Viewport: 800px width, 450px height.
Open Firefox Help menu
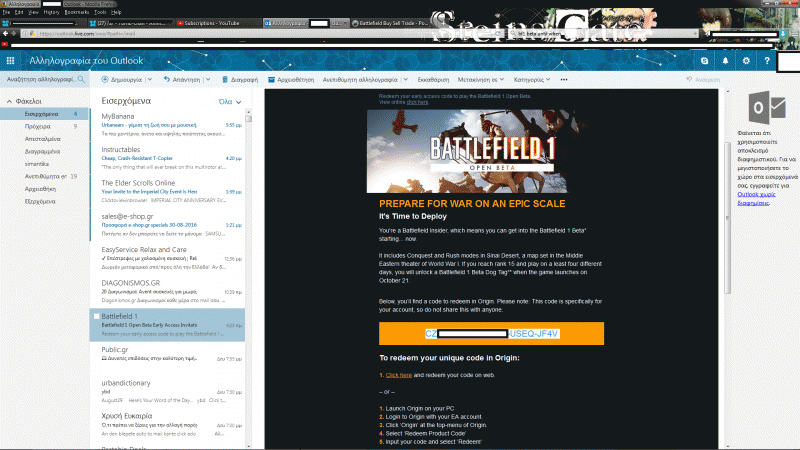pyautogui.click(x=116, y=12)
